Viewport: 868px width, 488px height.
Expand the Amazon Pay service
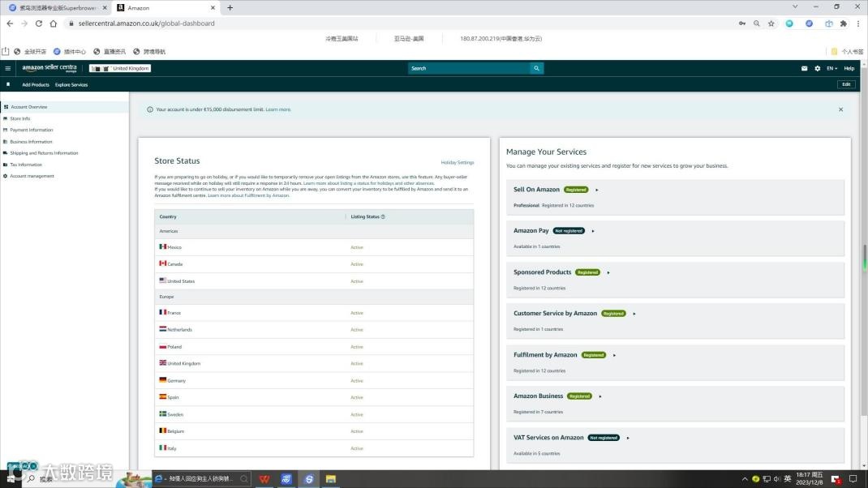click(x=593, y=231)
